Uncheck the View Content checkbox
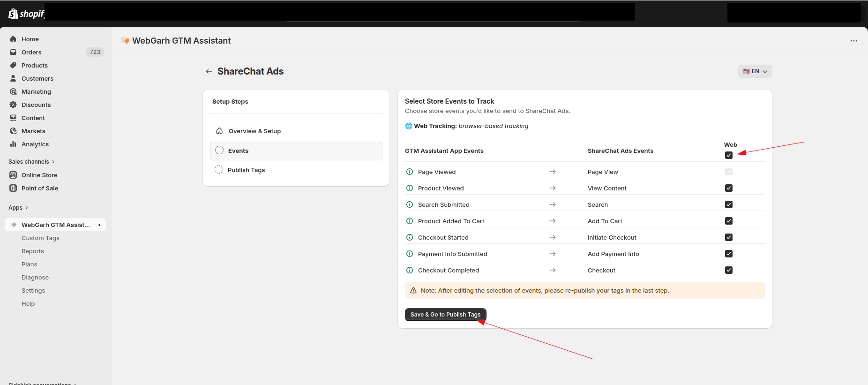The width and height of the screenshot is (868, 385). [729, 188]
